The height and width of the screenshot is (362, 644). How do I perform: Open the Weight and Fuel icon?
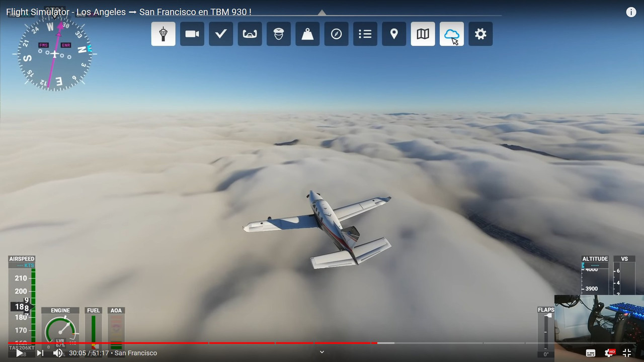307,34
